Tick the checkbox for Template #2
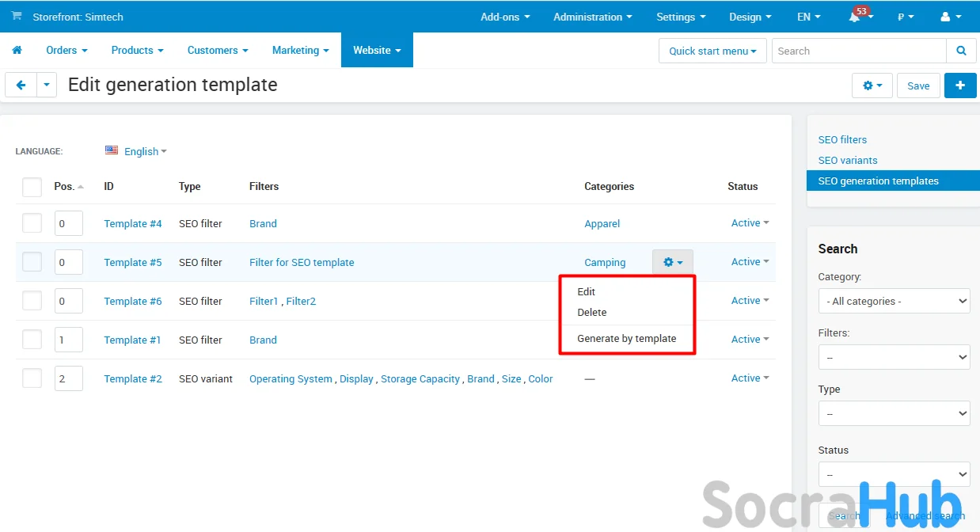980x532 pixels. tap(32, 378)
